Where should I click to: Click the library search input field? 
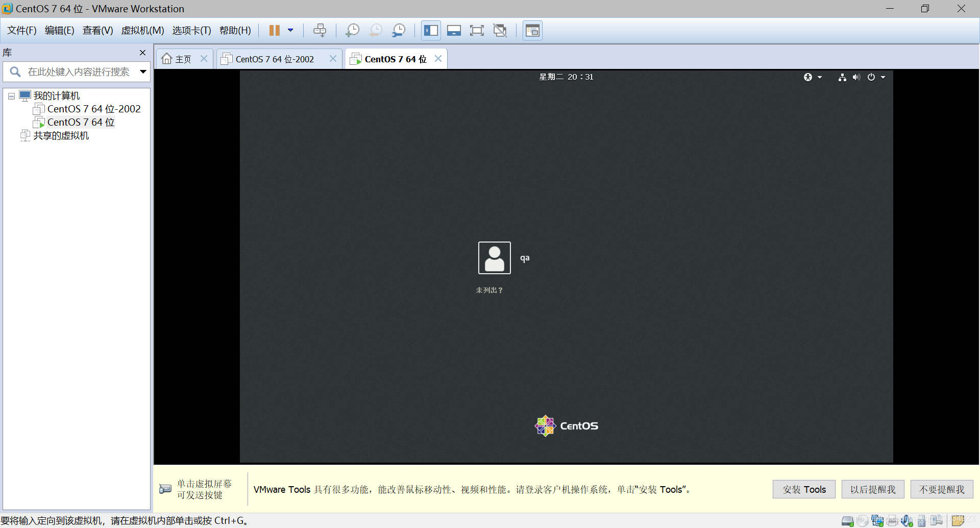point(79,72)
